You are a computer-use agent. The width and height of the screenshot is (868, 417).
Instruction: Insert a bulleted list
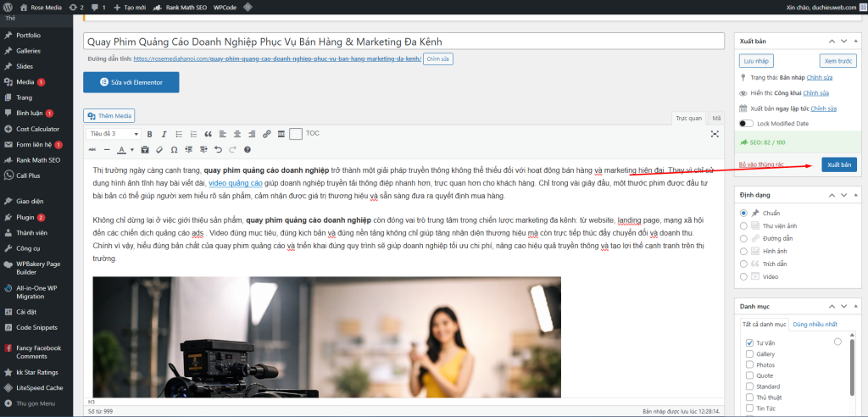click(179, 134)
